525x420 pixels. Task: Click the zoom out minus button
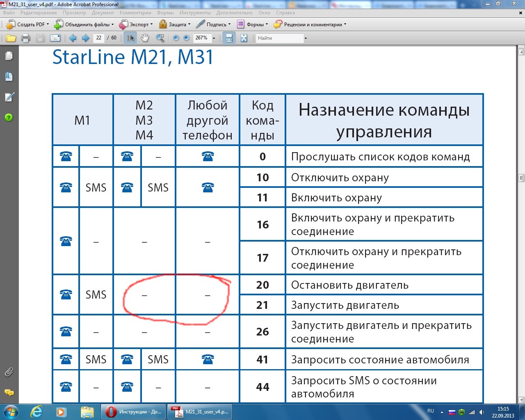point(176,38)
